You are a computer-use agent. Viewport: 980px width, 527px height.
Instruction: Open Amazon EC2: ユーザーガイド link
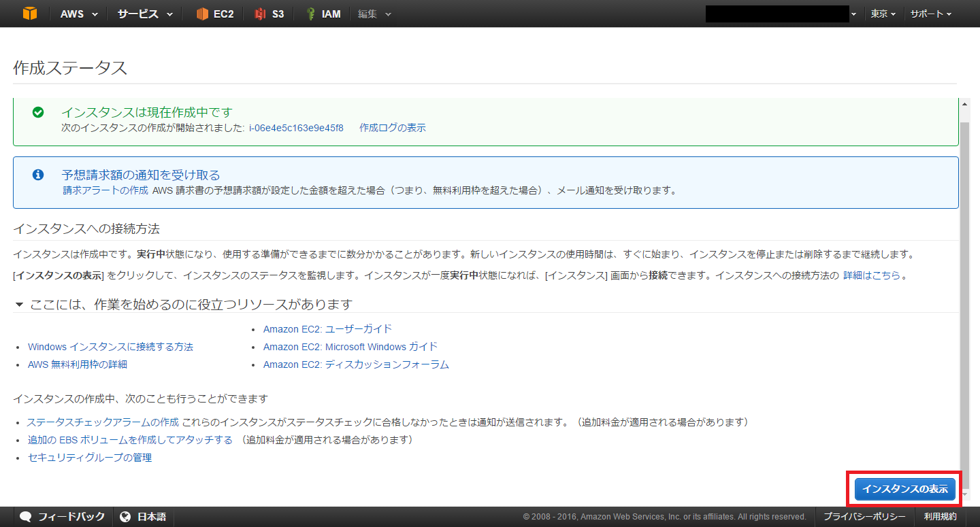[328, 329]
